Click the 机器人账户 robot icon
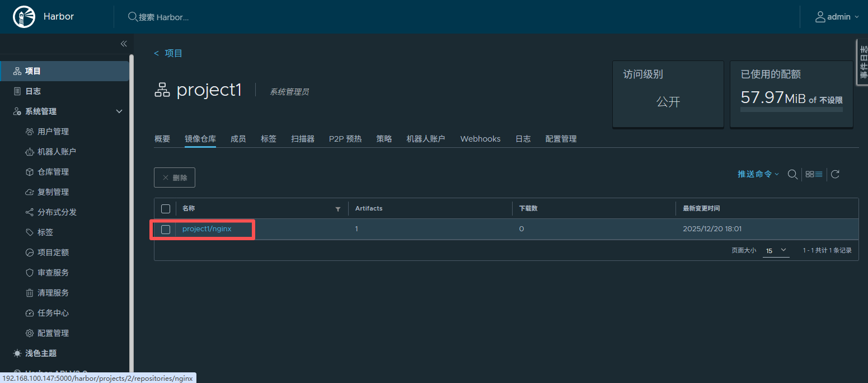The height and width of the screenshot is (383, 868). point(30,152)
